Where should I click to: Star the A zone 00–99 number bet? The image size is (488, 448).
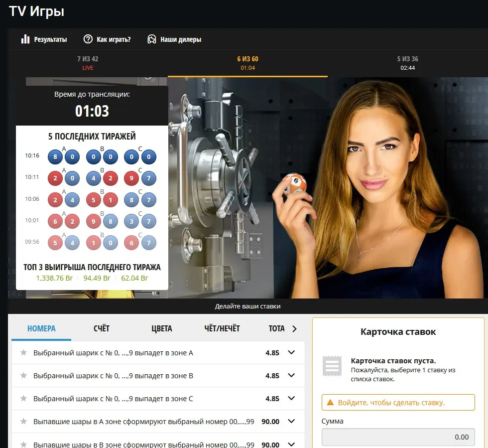[x=23, y=422]
